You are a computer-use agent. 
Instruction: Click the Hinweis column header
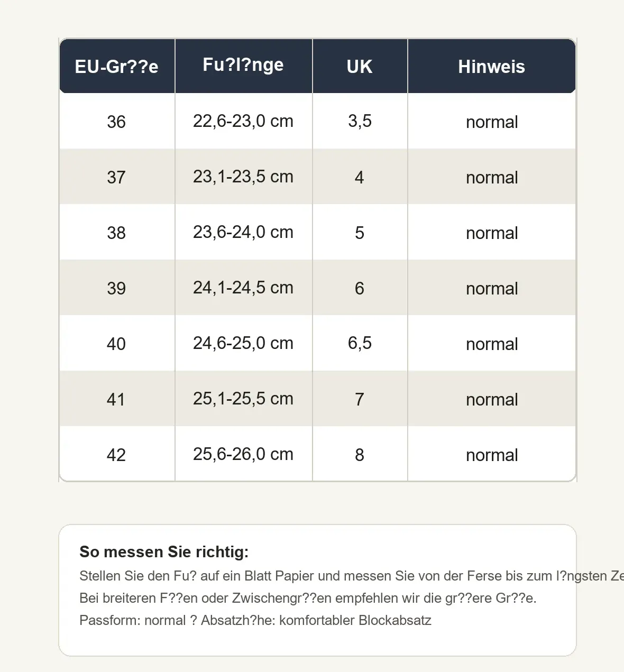click(x=492, y=66)
